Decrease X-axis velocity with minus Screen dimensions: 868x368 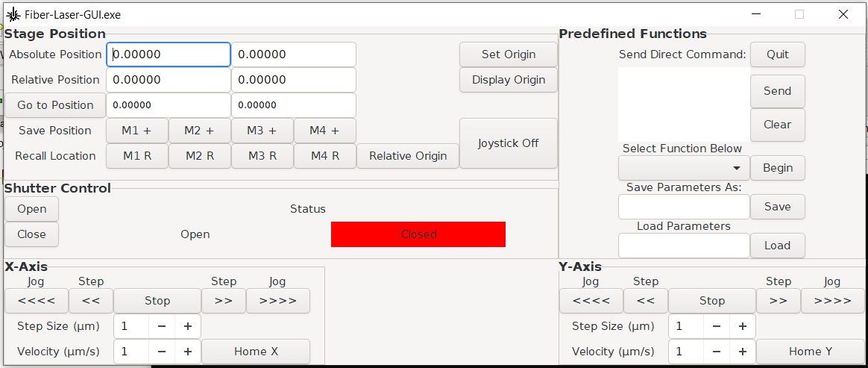(x=162, y=352)
